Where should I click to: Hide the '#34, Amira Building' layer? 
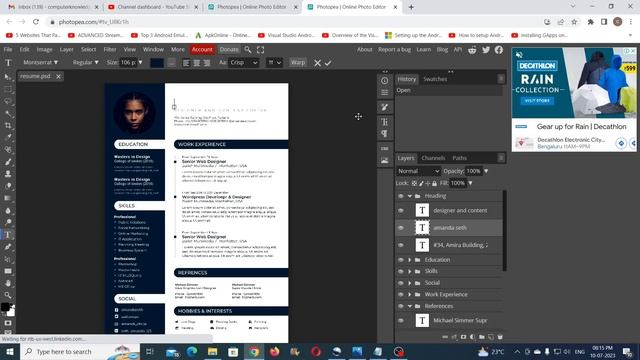pyautogui.click(x=401, y=245)
